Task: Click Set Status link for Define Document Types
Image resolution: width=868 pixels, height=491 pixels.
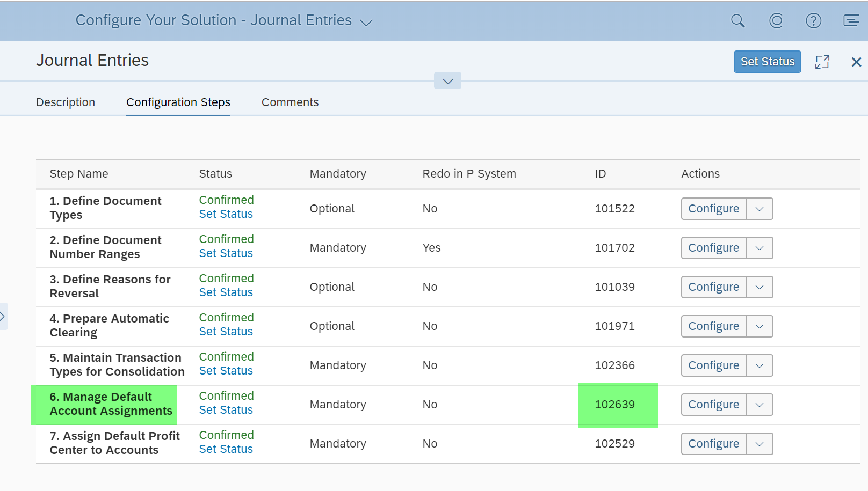Action: pyautogui.click(x=226, y=214)
